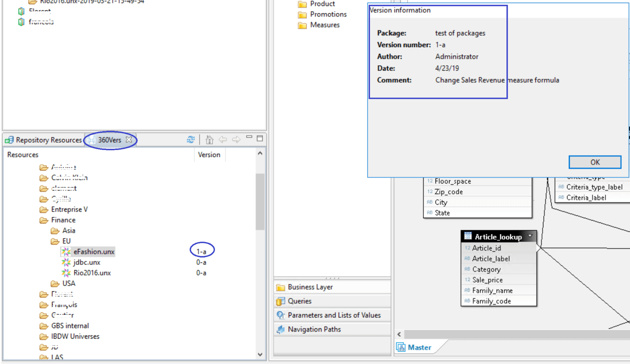The image size is (630, 364).
Task: Select the Product folder
Action: 322,4
